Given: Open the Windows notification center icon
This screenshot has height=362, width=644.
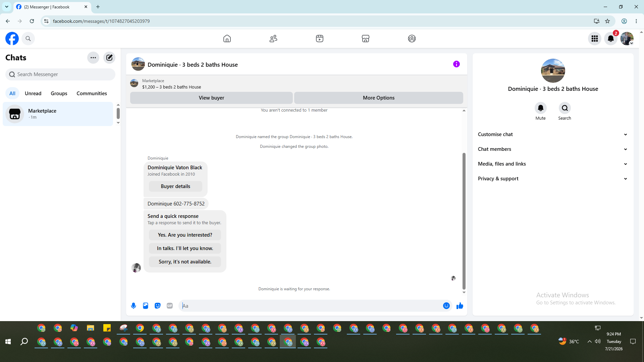Looking at the screenshot, I should [x=633, y=342].
